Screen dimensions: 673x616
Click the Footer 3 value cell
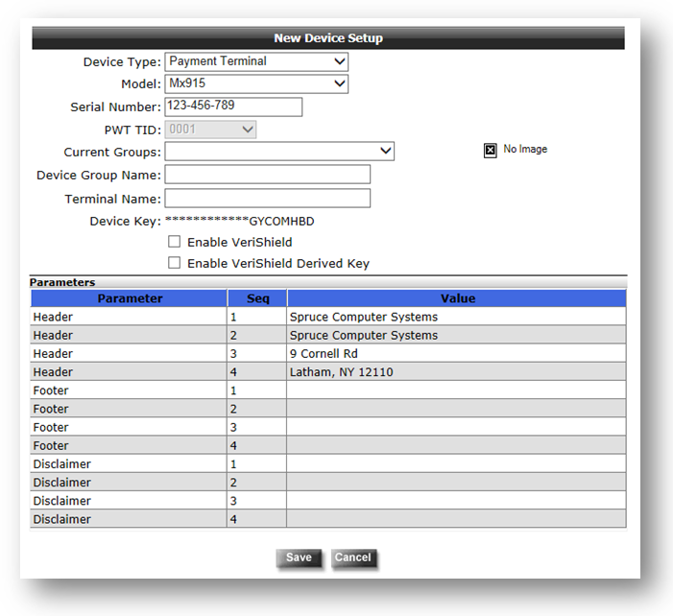(456, 427)
